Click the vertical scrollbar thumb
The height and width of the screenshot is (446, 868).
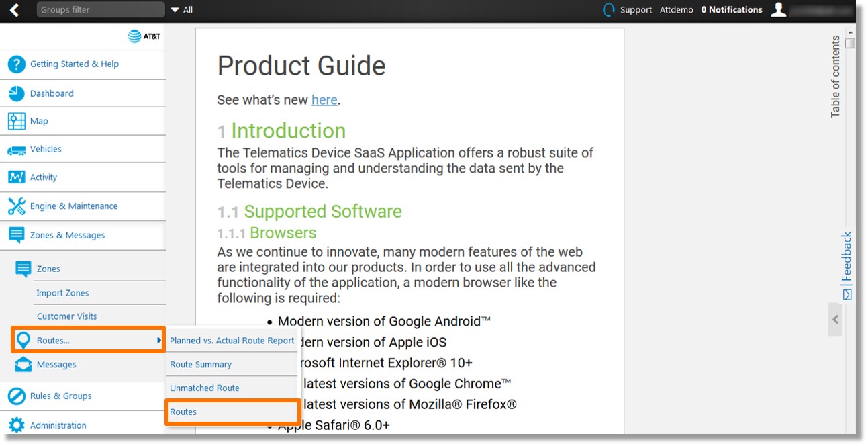point(851,43)
